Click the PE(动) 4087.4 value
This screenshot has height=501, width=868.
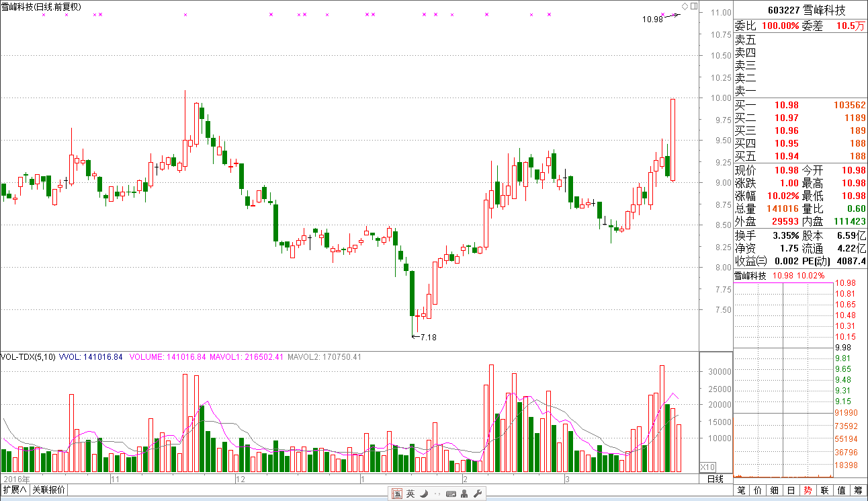[852, 261]
